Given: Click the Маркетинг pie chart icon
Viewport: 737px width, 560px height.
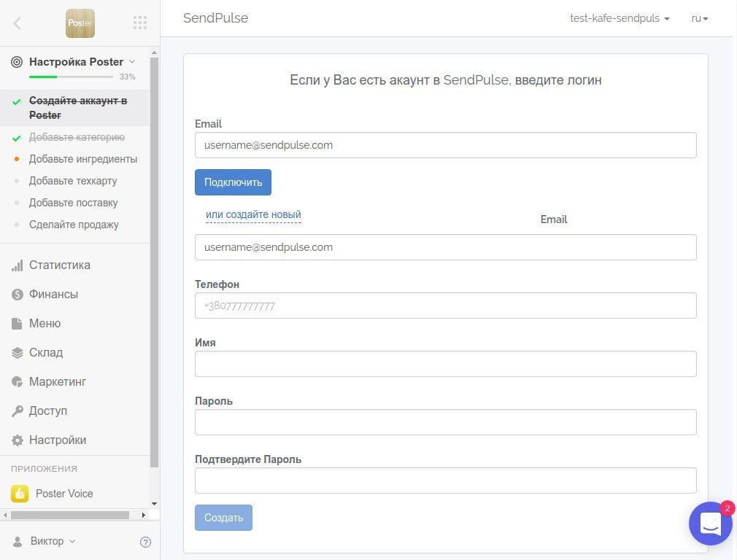Looking at the screenshot, I should tap(18, 382).
